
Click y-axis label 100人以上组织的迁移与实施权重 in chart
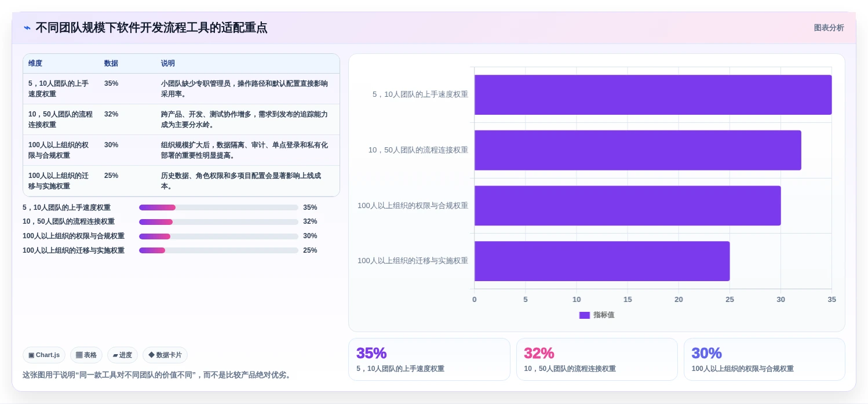tap(413, 261)
